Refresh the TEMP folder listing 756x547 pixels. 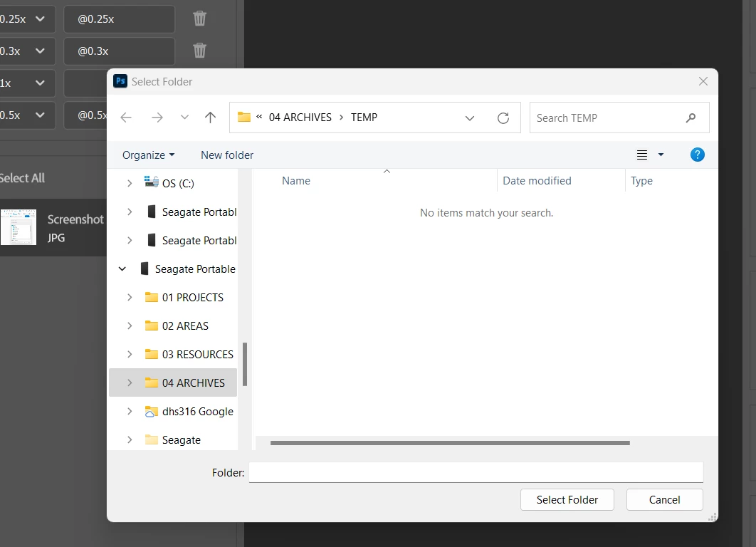pyautogui.click(x=503, y=118)
